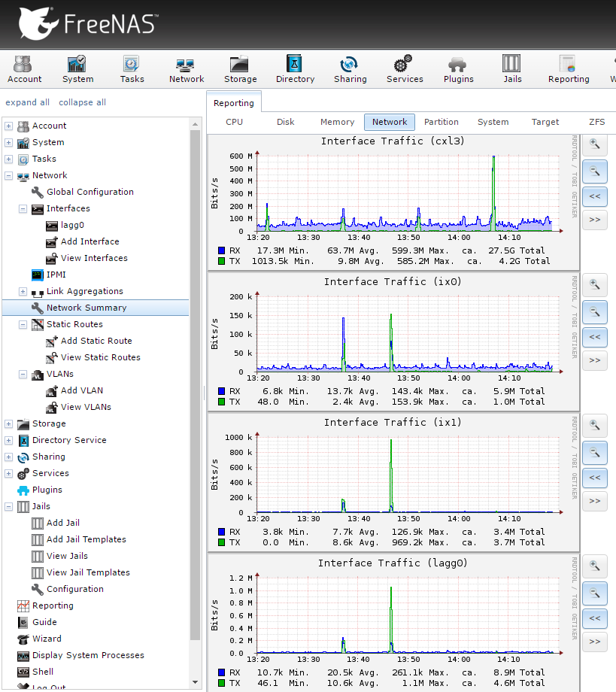Expand the Storage tree node
The image size is (616, 692).
[x=8, y=423]
